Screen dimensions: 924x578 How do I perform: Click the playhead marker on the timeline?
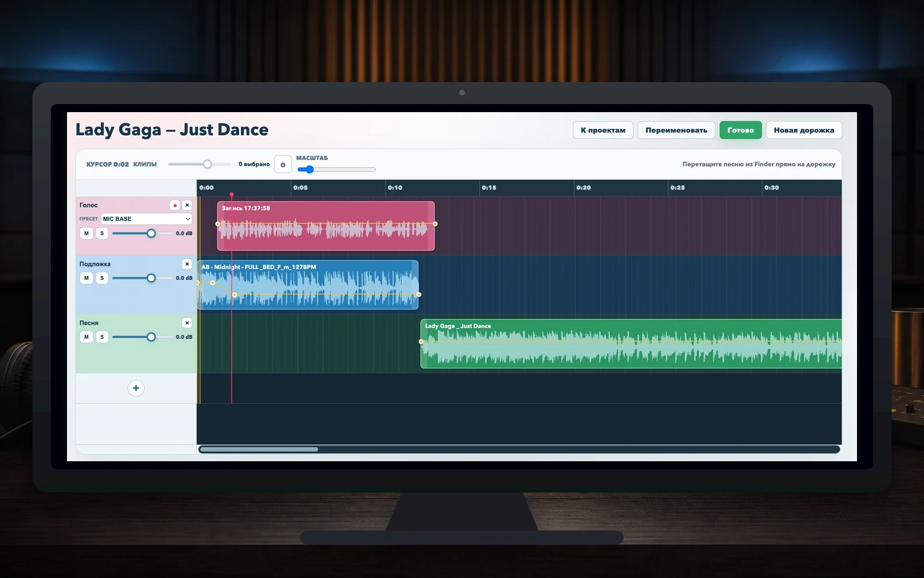[x=232, y=195]
